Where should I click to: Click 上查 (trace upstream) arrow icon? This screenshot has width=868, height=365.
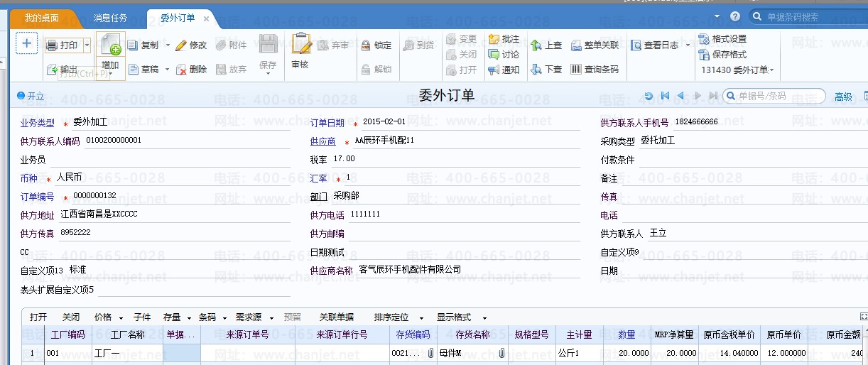tap(546, 45)
